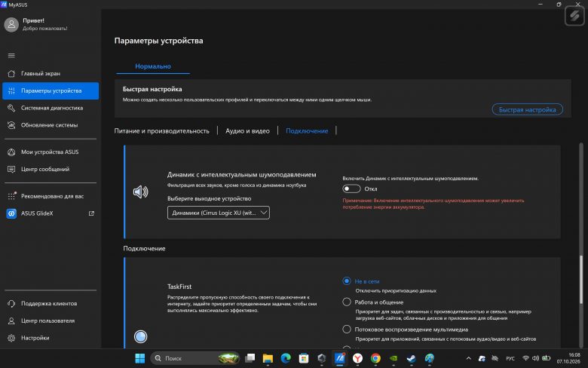Open Microsoft Store from taskbar
The image size is (588, 368).
[304, 358]
